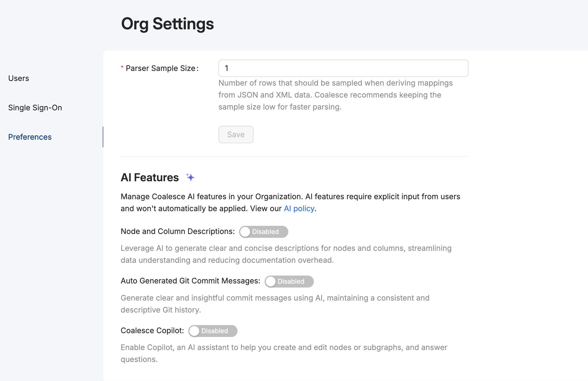The height and width of the screenshot is (381, 588).
Task: Click the Disabled label on Copilot toggle
Action: (x=215, y=331)
